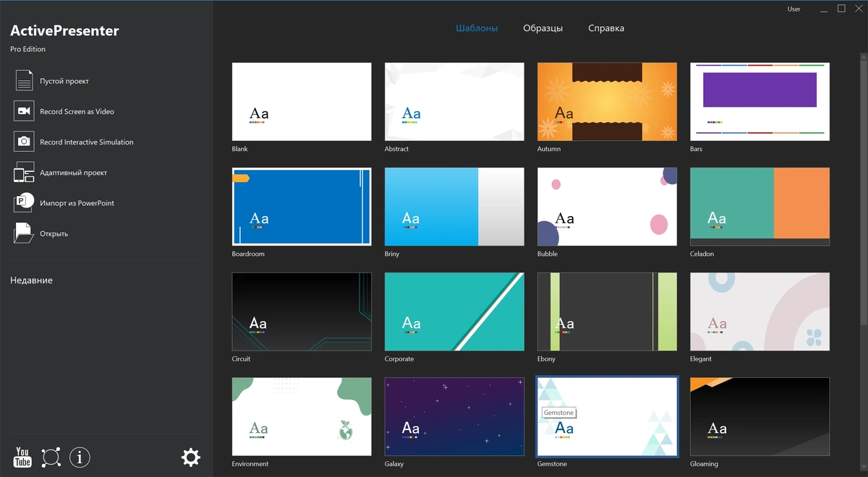Click the Импорт из PowerPoint label

77,203
